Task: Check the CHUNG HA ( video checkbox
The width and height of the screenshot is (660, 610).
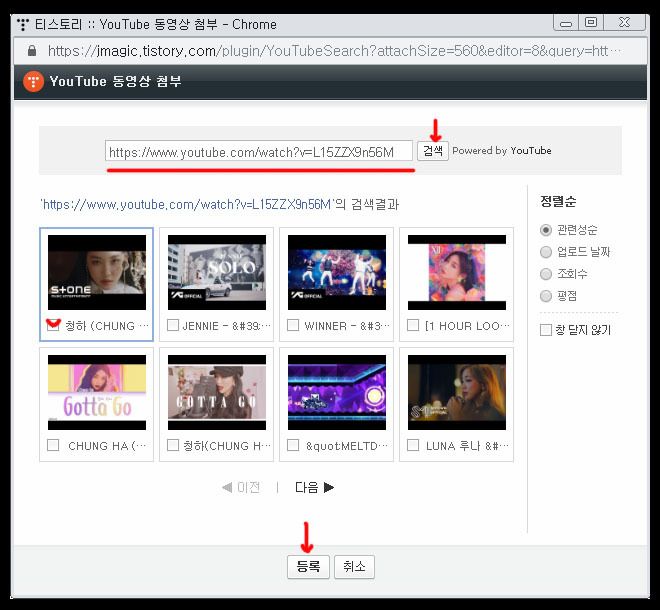Action: coord(53,445)
